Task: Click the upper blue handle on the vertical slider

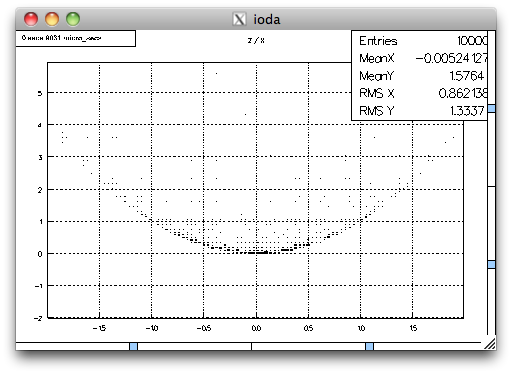Action: tap(492, 108)
